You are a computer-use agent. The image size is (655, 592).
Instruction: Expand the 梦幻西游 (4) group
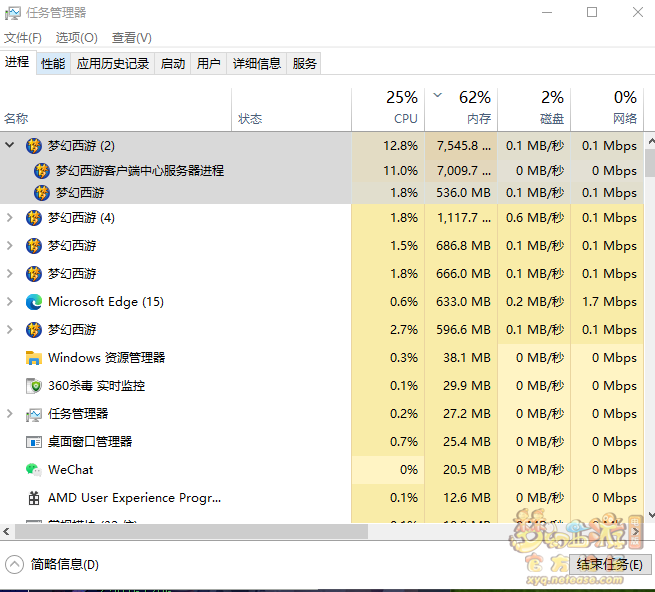pyautogui.click(x=10, y=218)
